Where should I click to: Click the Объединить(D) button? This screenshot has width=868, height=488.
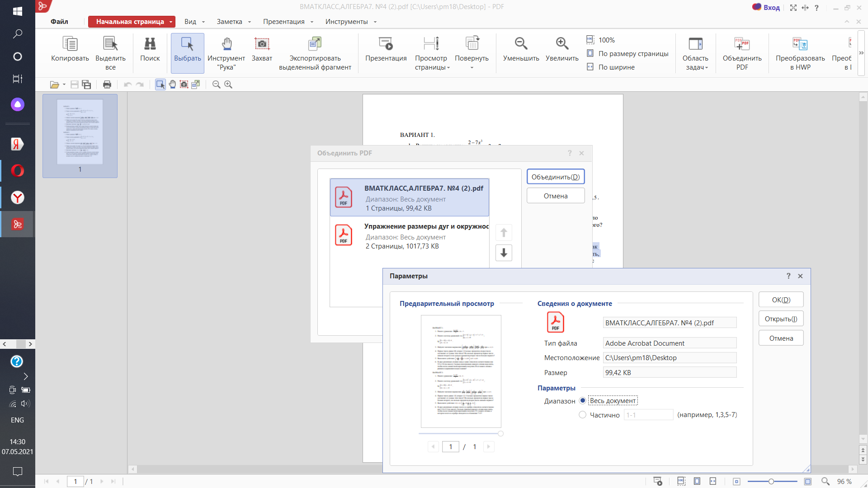[555, 177]
